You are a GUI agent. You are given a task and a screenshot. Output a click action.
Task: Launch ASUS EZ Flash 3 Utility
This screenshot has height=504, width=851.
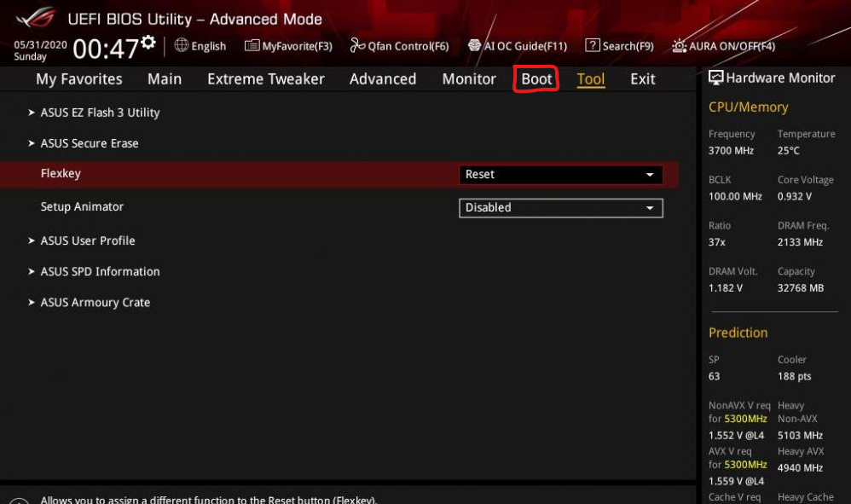coord(100,112)
